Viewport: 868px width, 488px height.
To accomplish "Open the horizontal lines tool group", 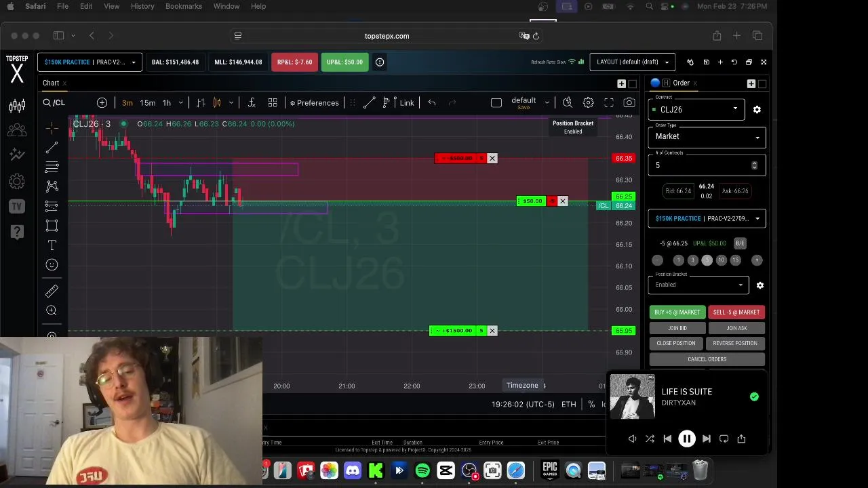I will pyautogui.click(x=52, y=167).
